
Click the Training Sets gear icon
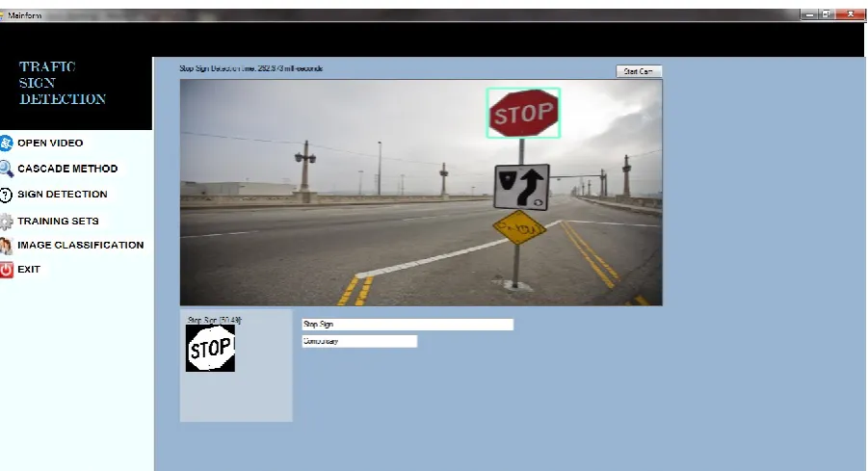tap(6, 222)
